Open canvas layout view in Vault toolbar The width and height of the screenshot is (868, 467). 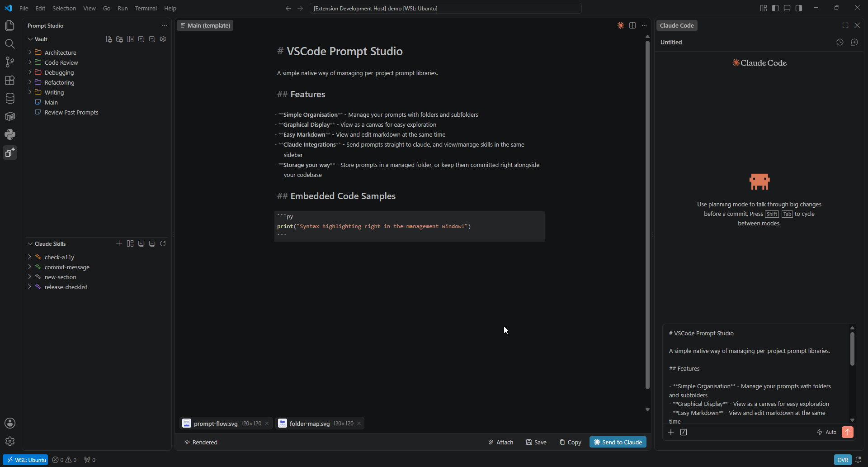[130, 39]
